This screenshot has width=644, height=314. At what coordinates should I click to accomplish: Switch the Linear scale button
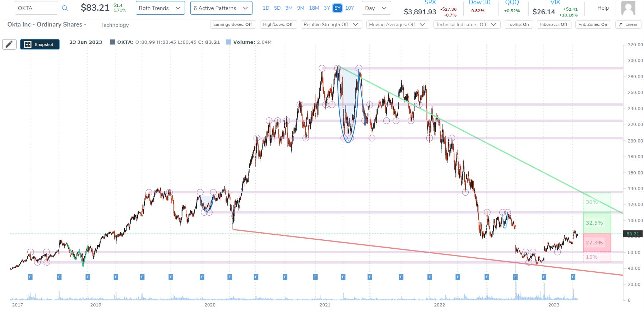pyautogui.click(x=628, y=24)
